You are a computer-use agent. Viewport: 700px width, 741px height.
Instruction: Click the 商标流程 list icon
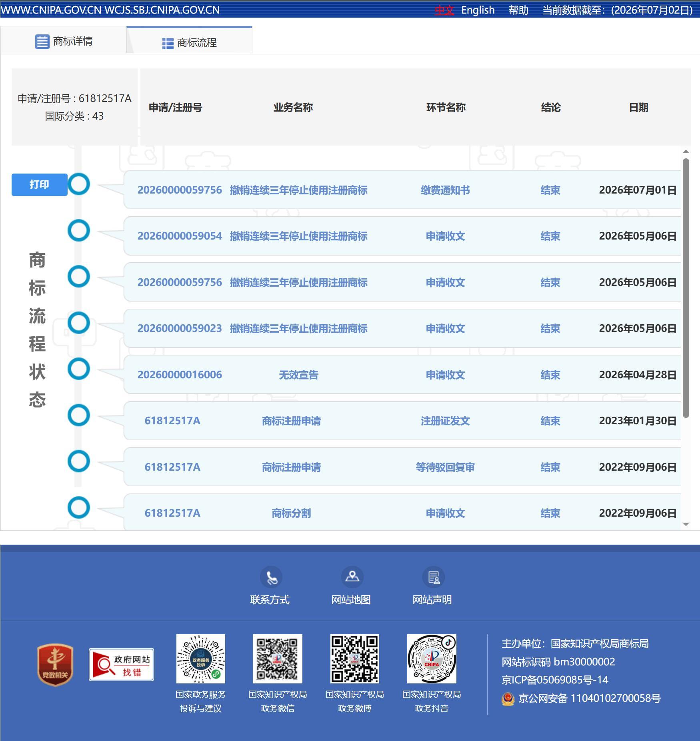click(168, 43)
